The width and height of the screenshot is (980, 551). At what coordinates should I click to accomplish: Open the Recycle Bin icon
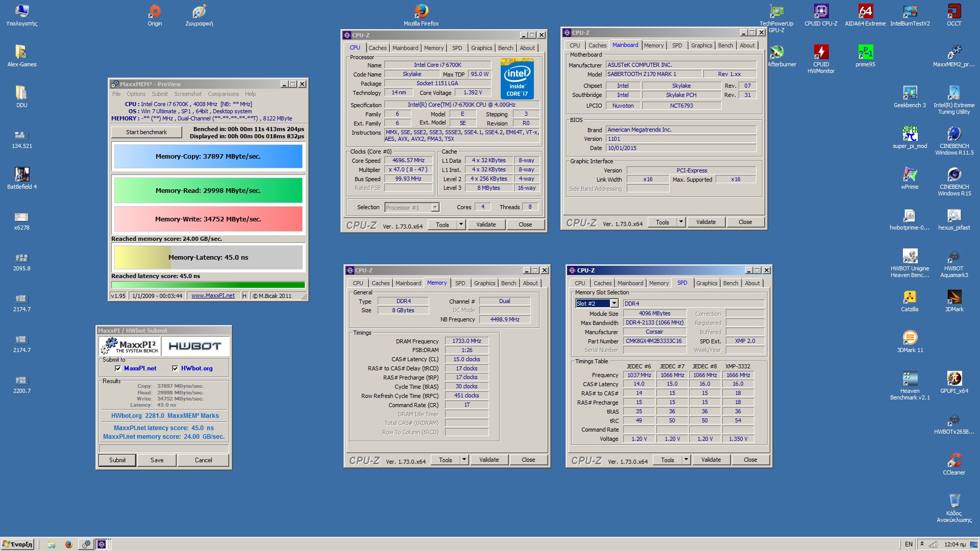pyautogui.click(x=954, y=508)
